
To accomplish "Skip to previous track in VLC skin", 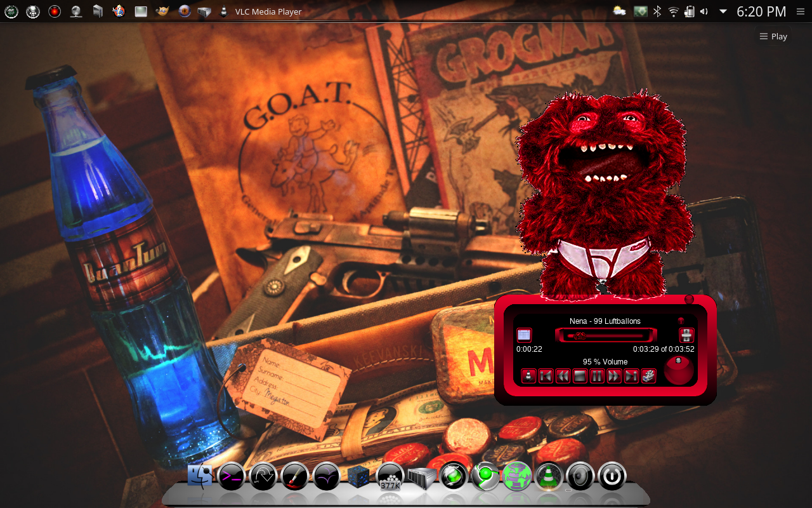I will pyautogui.click(x=546, y=376).
